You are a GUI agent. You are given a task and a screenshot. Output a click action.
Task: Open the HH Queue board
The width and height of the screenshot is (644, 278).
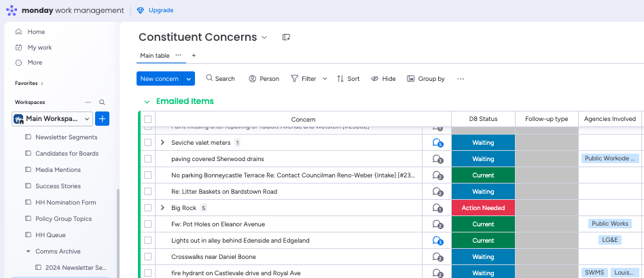click(x=50, y=234)
